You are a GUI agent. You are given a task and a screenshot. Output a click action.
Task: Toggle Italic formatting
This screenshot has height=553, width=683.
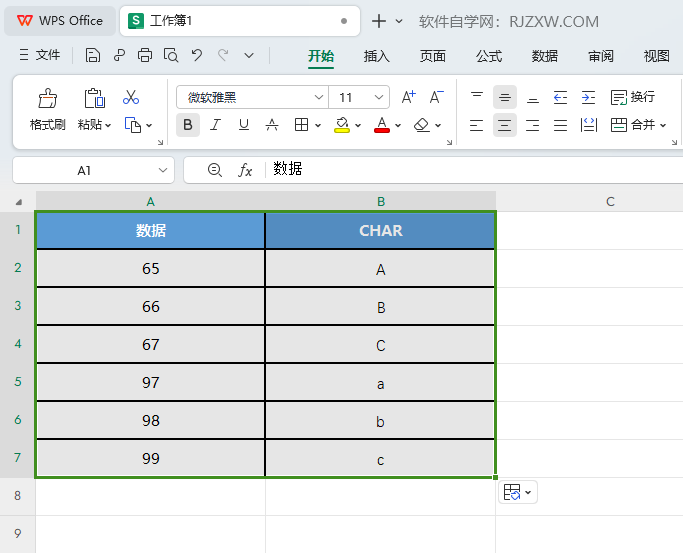215,125
